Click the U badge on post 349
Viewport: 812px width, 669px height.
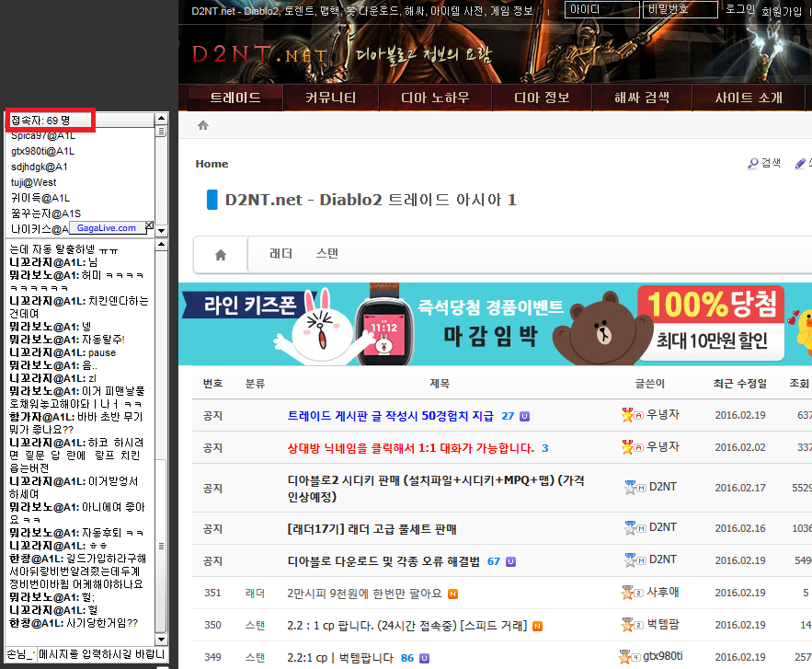point(424,658)
